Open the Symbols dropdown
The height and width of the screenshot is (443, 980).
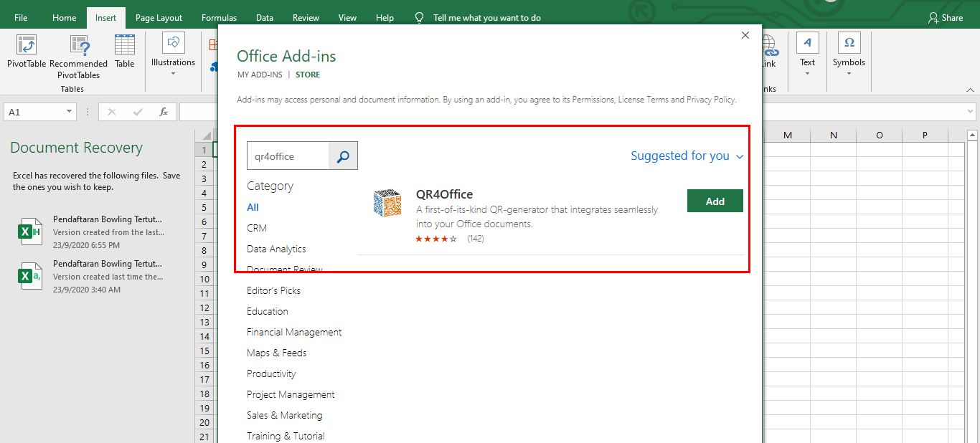point(849,55)
